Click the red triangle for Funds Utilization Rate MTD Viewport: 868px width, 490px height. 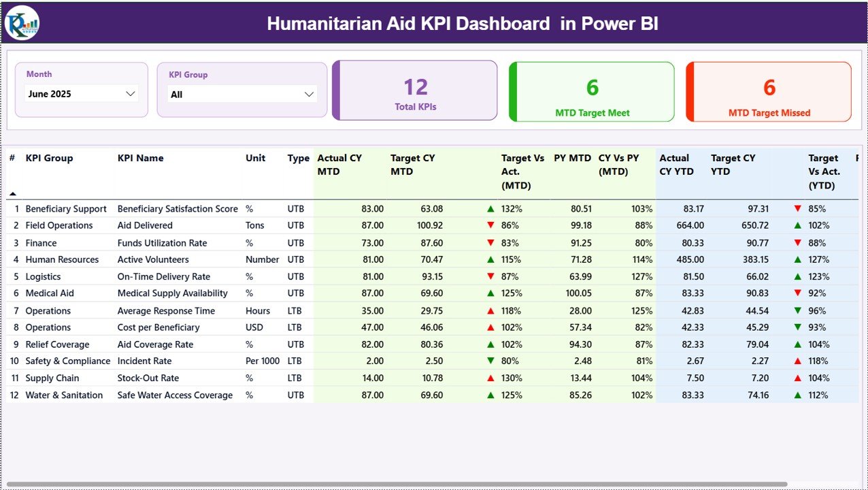[490, 242]
